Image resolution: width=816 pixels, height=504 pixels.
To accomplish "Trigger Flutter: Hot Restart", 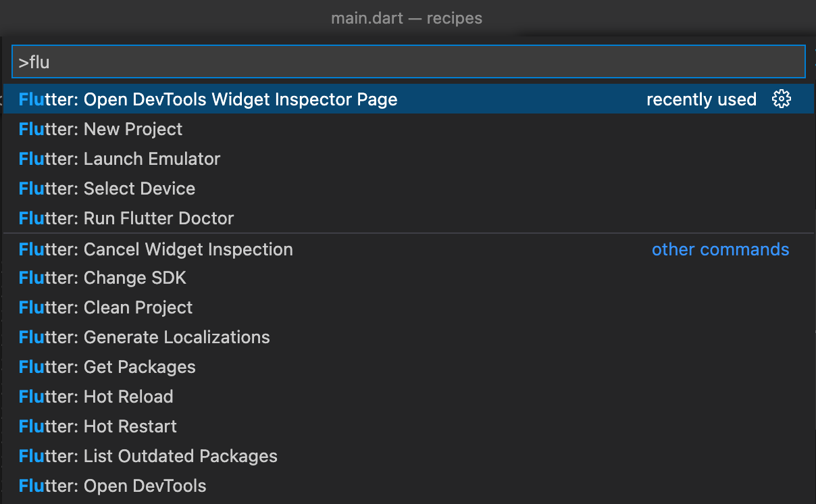I will 408,426.
